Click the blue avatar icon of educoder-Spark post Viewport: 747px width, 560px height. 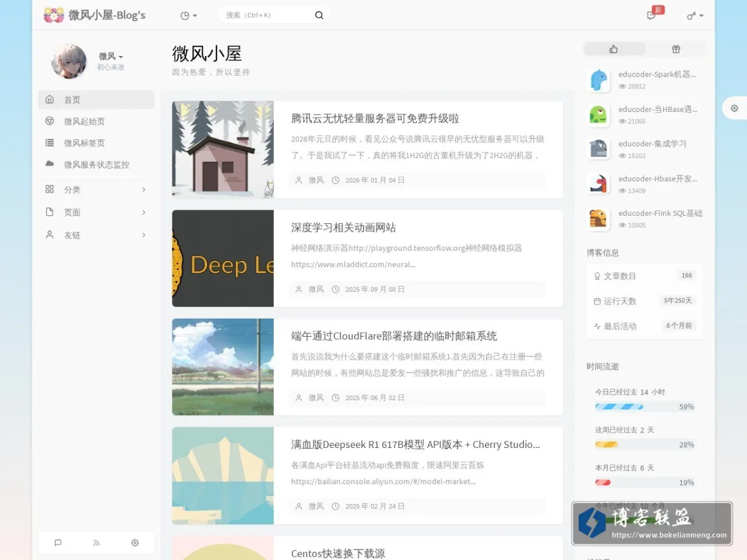pyautogui.click(x=598, y=80)
